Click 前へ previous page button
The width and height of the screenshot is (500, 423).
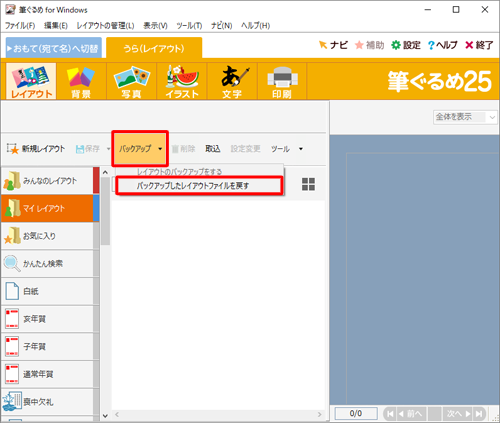coord(411,414)
